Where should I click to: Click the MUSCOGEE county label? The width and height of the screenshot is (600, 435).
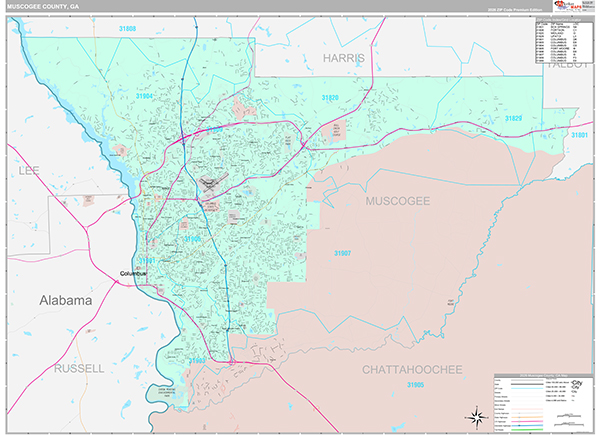[398, 201]
